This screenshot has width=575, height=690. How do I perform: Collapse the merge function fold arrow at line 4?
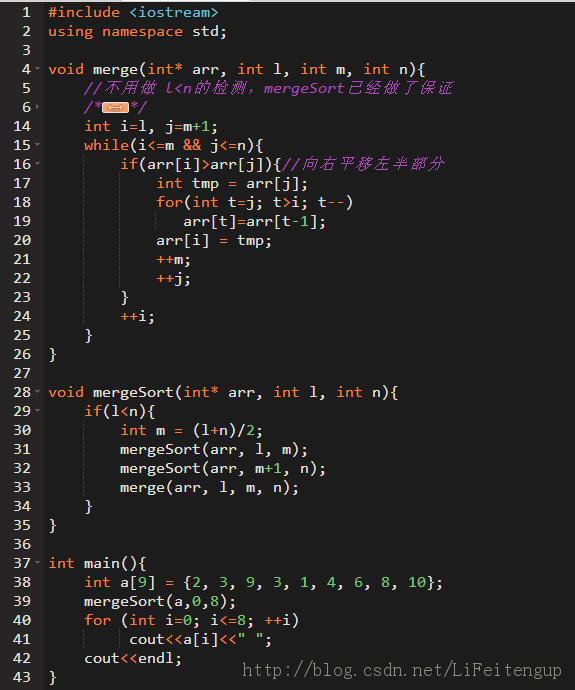point(37,69)
